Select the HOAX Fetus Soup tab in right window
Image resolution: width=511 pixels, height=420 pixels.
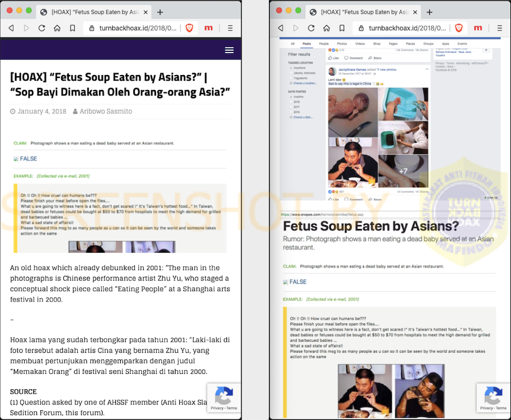point(363,12)
